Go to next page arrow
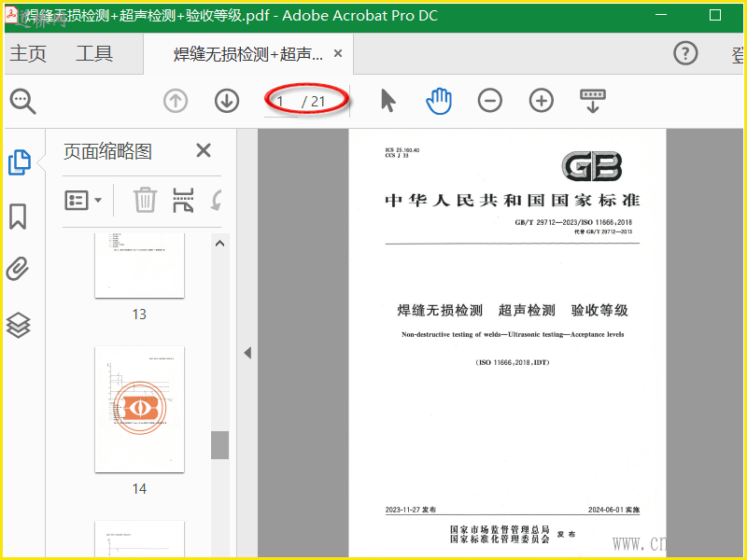Viewport: 747px width, 560px height. pos(227,101)
